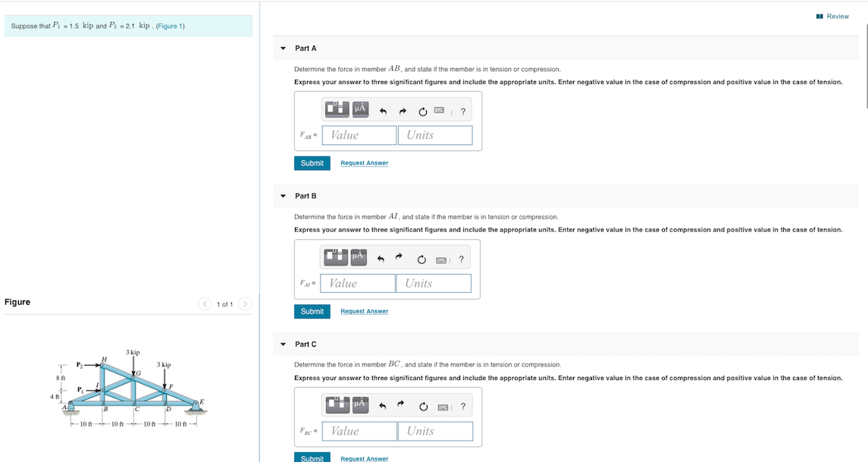Go to the previous figure
Screen dimensions: 868x462
click(x=205, y=304)
